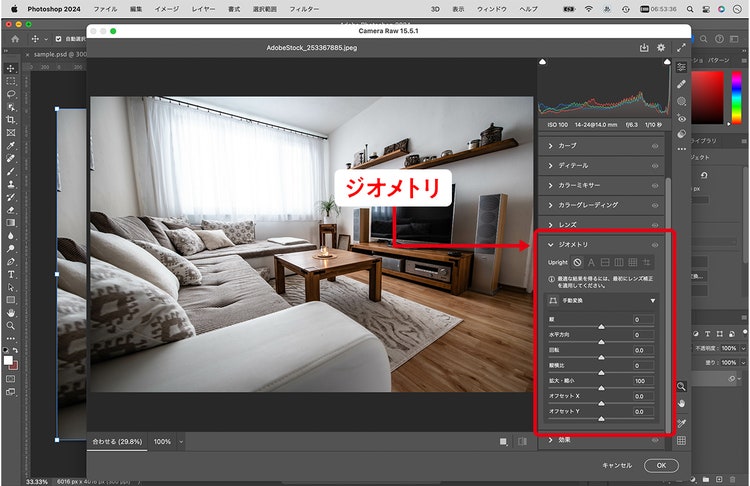Image resolution: width=750 pixels, height=486 pixels.
Task: Open Camera Raw preferences gear
Action: coord(661,48)
